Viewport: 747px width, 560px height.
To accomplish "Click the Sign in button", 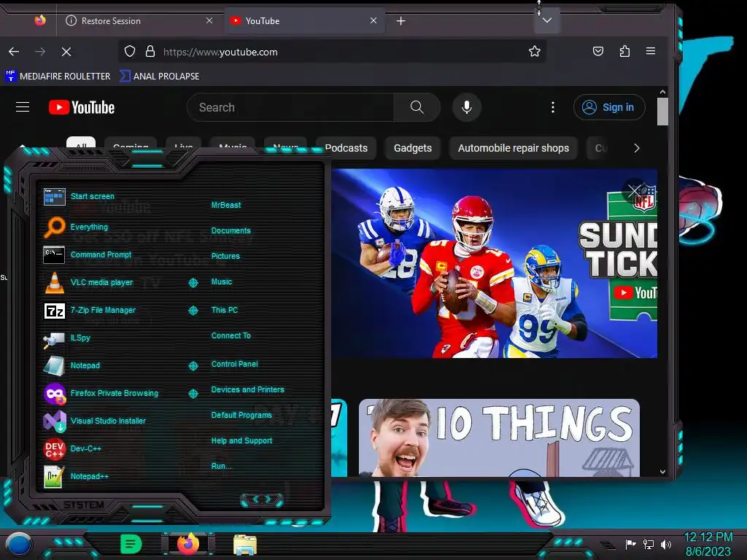I will [609, 107].
